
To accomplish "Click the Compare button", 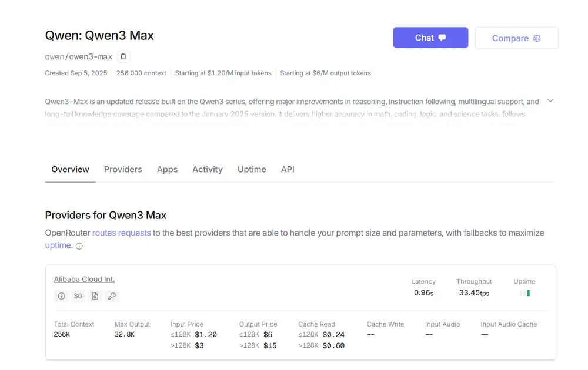I will tap(516, 38).
